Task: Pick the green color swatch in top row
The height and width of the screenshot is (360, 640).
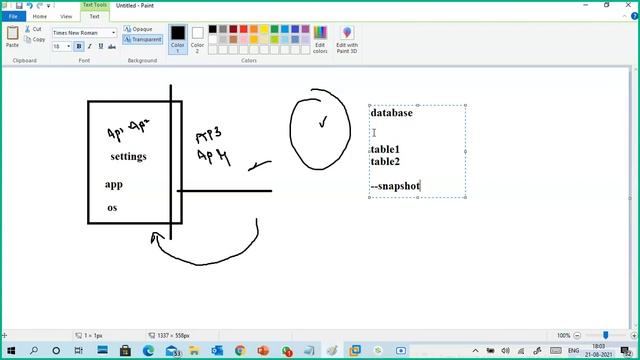Action: pos(275,29)
